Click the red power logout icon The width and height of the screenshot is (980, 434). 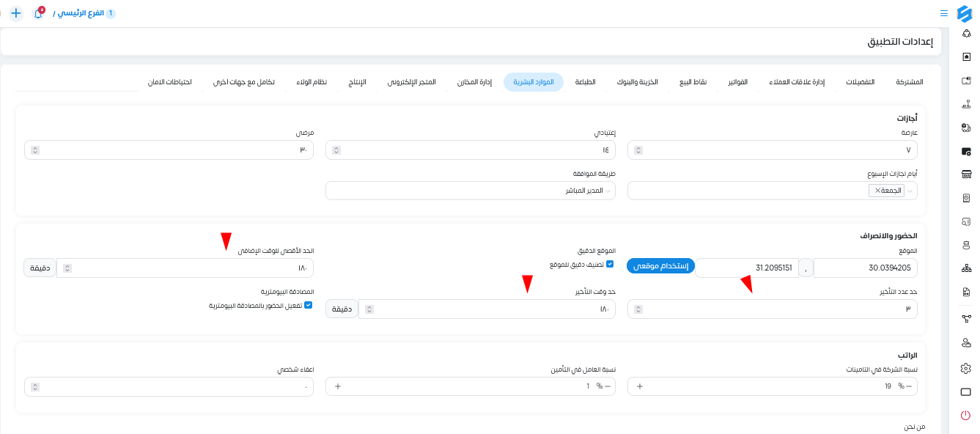tap(965, 416)
